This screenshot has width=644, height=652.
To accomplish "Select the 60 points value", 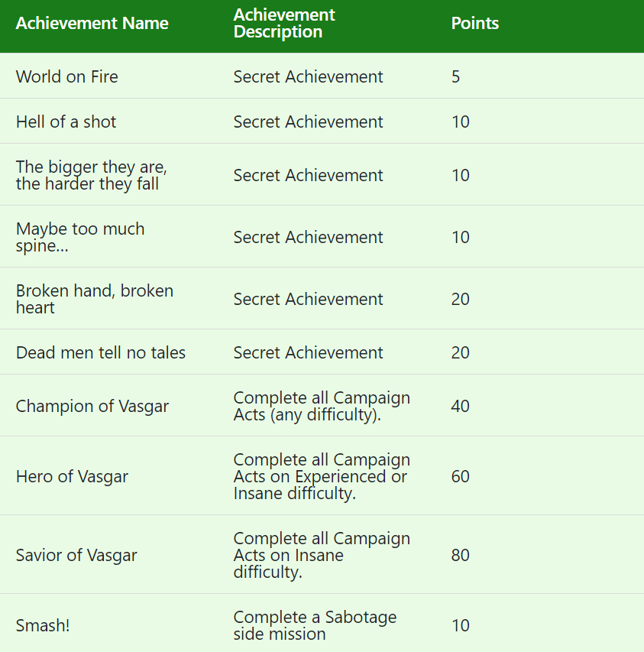I will pos(461,476).
